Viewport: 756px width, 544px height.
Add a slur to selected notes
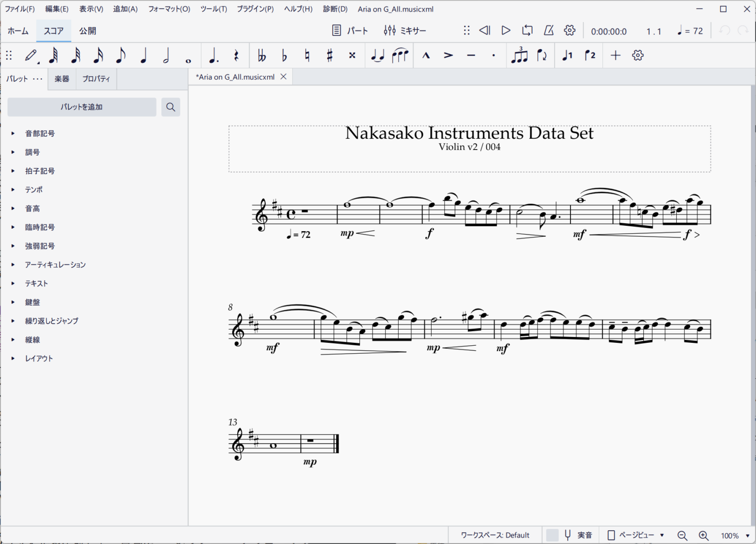[x=400, y=56]
